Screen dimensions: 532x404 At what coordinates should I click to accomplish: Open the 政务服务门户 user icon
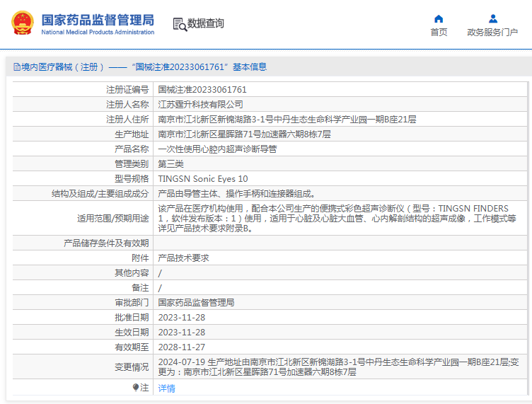click(x=493, y=18)
